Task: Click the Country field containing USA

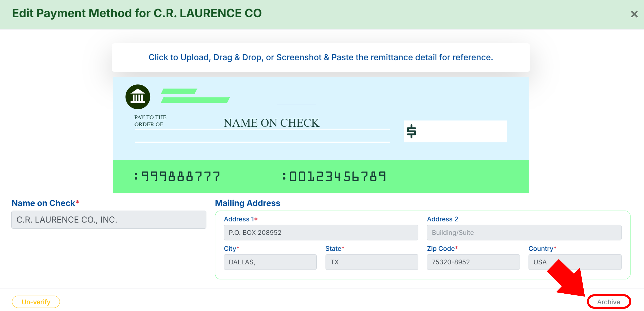Action: [575, 262]
